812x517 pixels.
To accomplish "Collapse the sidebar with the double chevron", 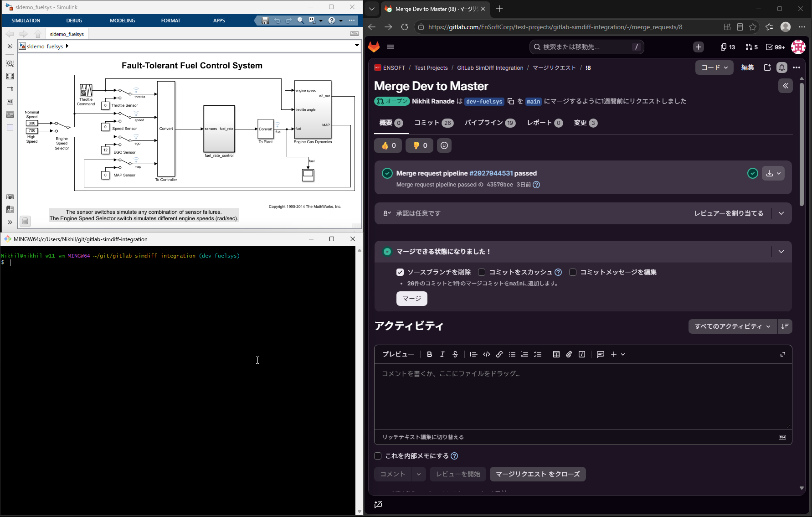I will click(x=786, y=86).
